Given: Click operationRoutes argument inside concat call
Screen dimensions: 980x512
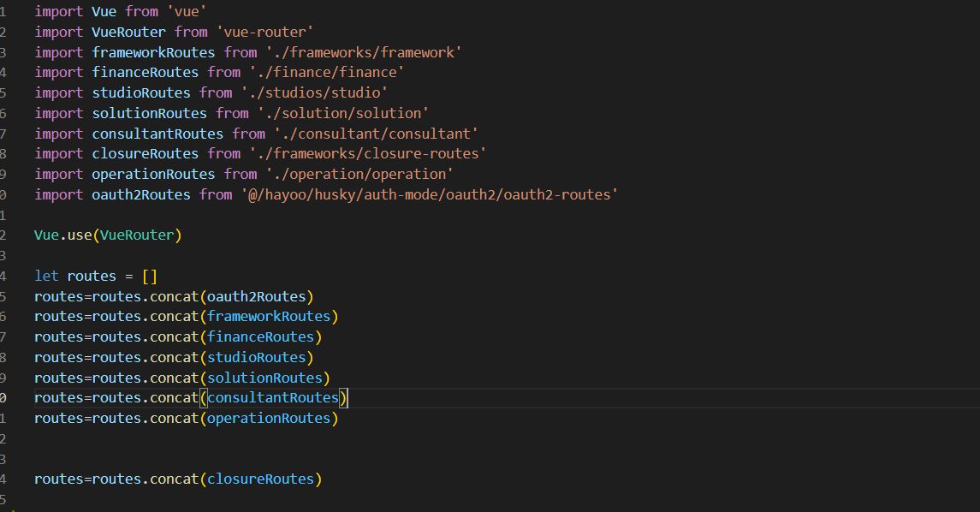Looking at the screenshot, I should click(269, 419).
